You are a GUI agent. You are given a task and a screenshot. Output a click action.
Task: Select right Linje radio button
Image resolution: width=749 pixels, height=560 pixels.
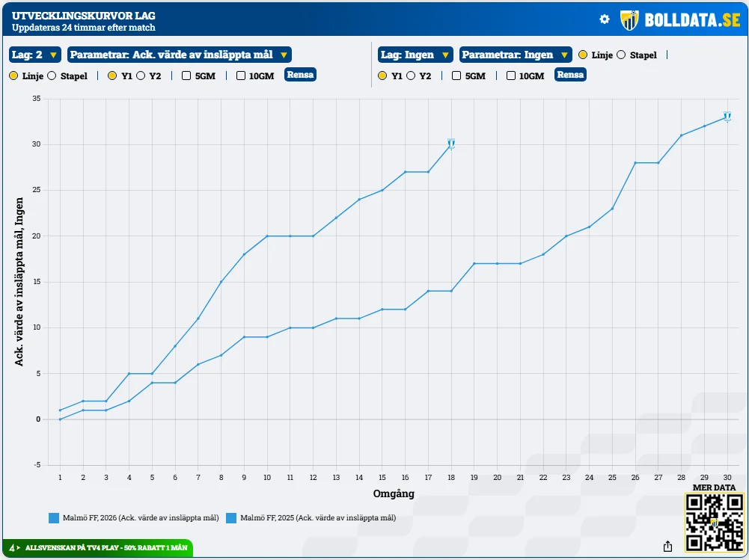[583, 55]
